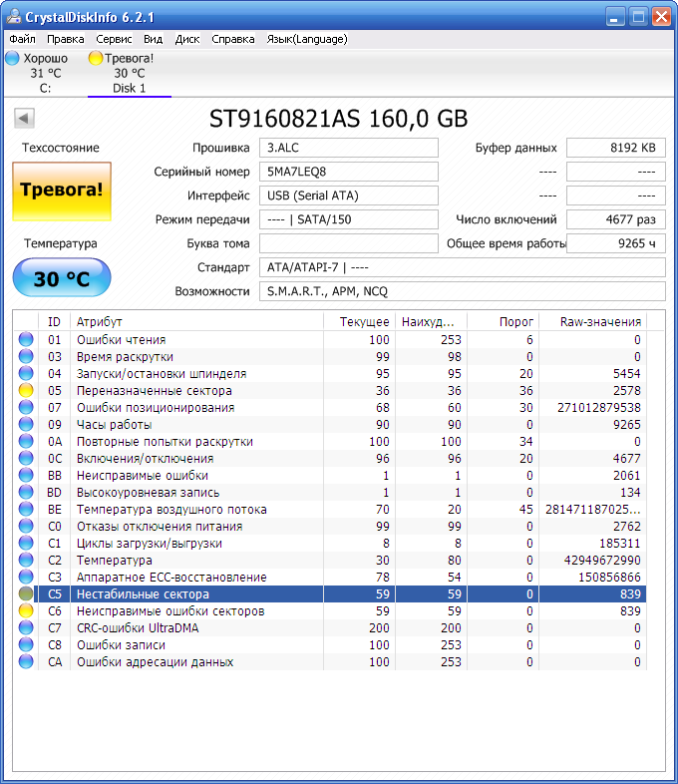Image resolution: width=678 pixels, height=784 pixels.
Task: Click the CrystalDiskInfo title bar app icon
Action: pos(13,17)
